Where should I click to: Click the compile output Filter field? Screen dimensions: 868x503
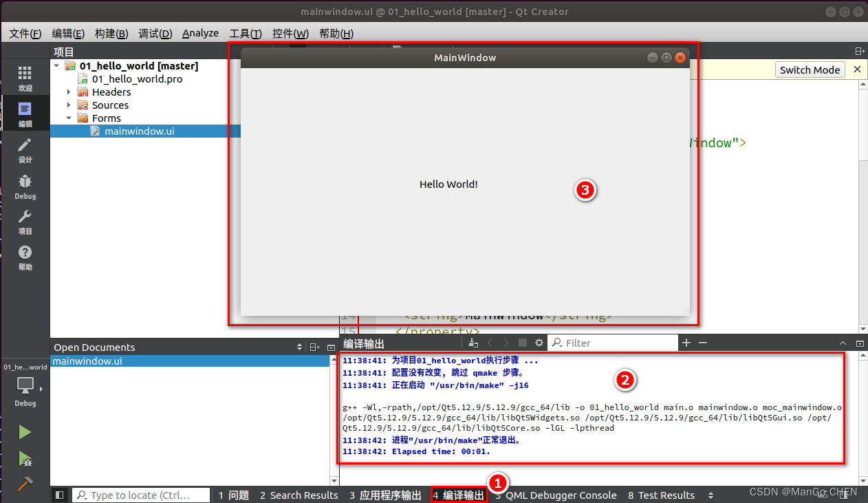(x=614, y=343)
